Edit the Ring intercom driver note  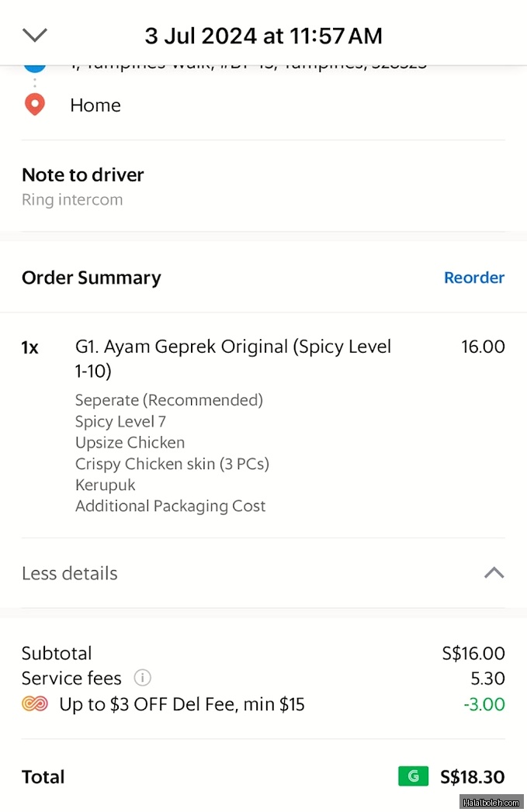click(72, 199)
